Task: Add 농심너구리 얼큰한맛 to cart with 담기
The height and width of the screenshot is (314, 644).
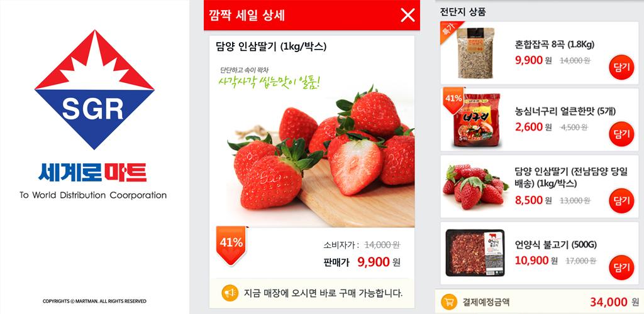Action: (x=621, y=134)
